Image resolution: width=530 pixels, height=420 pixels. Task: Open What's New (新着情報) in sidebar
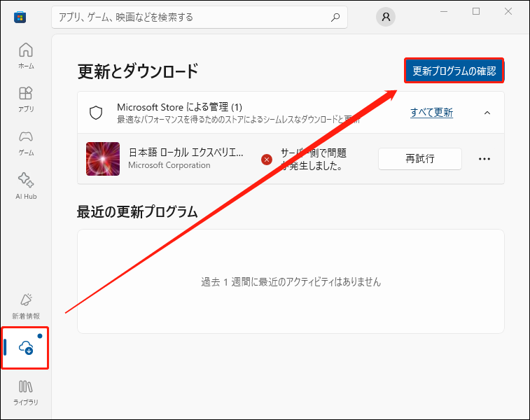26,307
